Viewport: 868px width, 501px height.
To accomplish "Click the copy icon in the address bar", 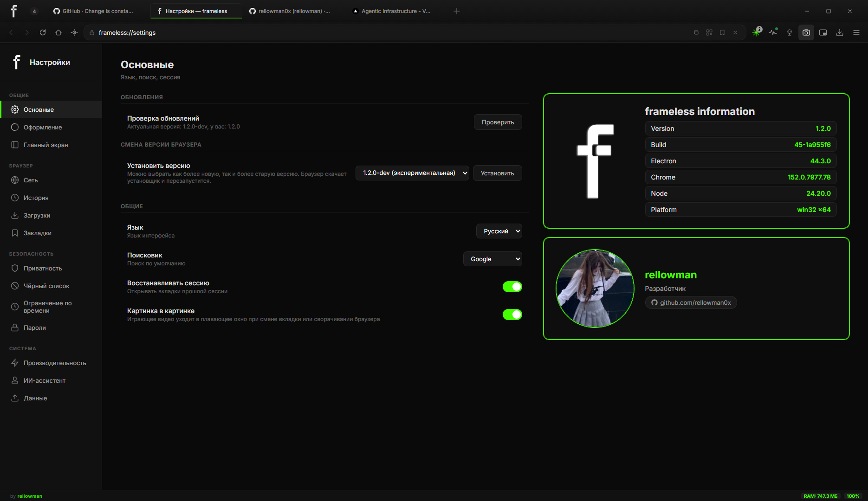I will [696, 32].
